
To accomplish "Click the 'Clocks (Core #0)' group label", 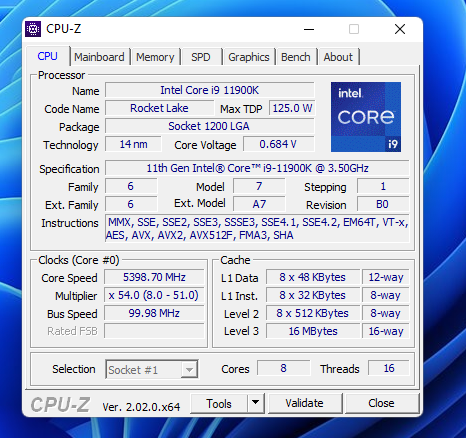I will [79, 260].
